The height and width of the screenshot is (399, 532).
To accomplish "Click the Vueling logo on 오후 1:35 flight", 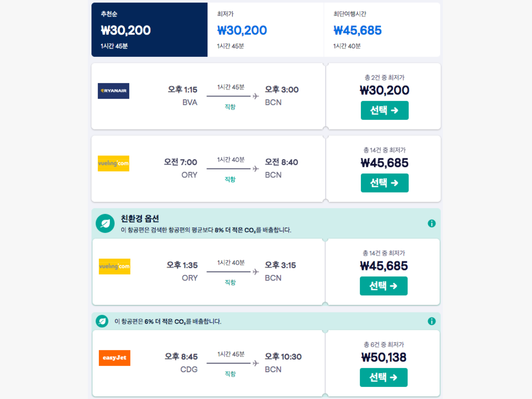I will [115, 266].
